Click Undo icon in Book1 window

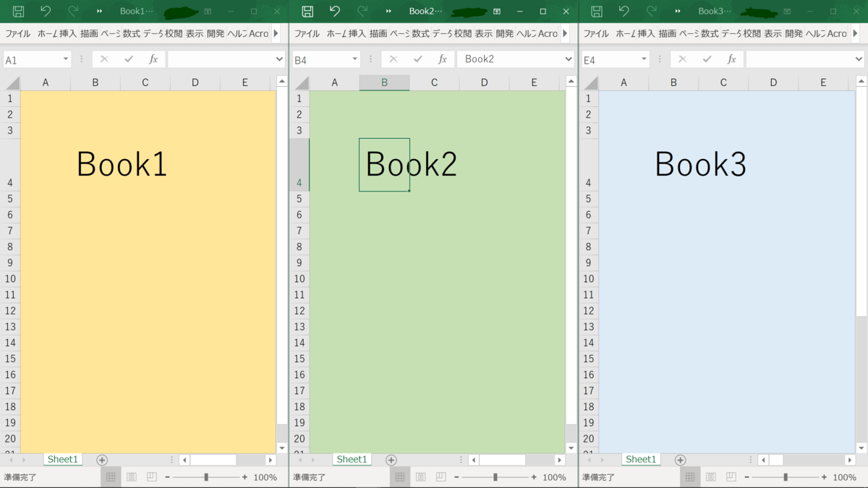coord(46,11)
